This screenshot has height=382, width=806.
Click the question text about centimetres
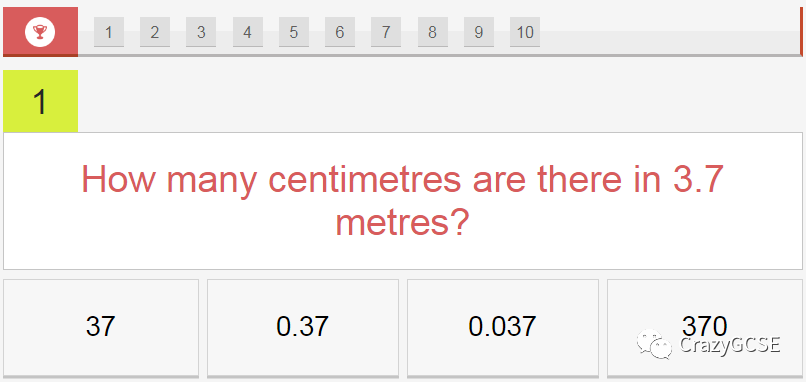point(403,201)
